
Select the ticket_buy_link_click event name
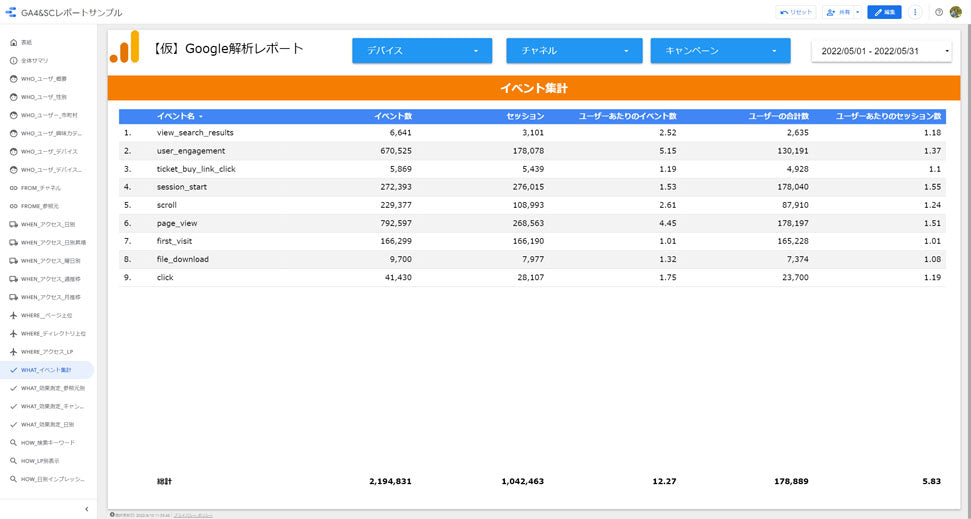point(196,169)
